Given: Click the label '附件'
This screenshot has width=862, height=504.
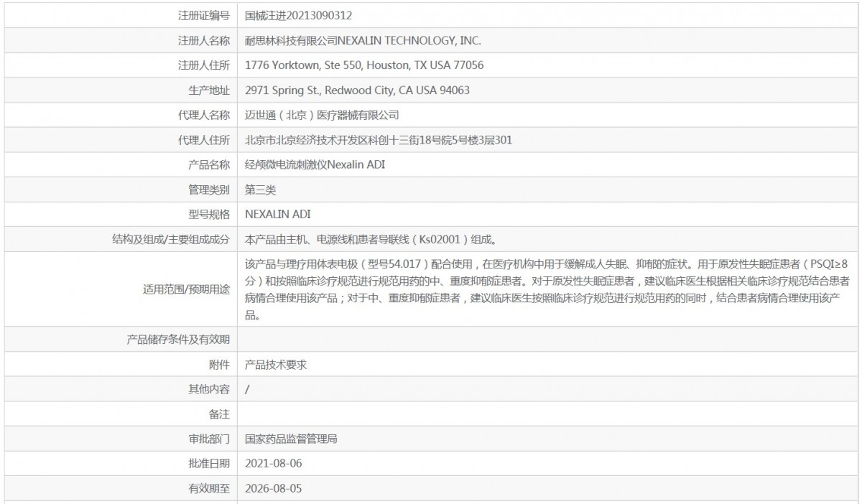Looking at the screenshot, I should tap(220, 365).
